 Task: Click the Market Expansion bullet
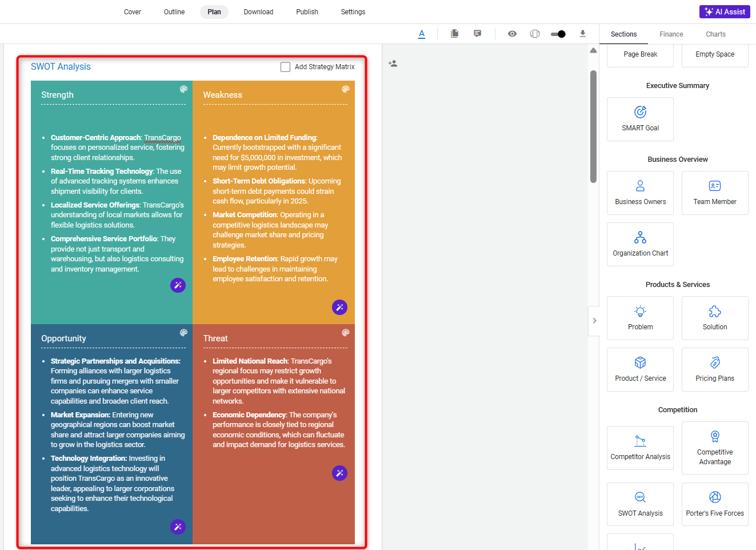pyautogui.click(x=118, y=429)
